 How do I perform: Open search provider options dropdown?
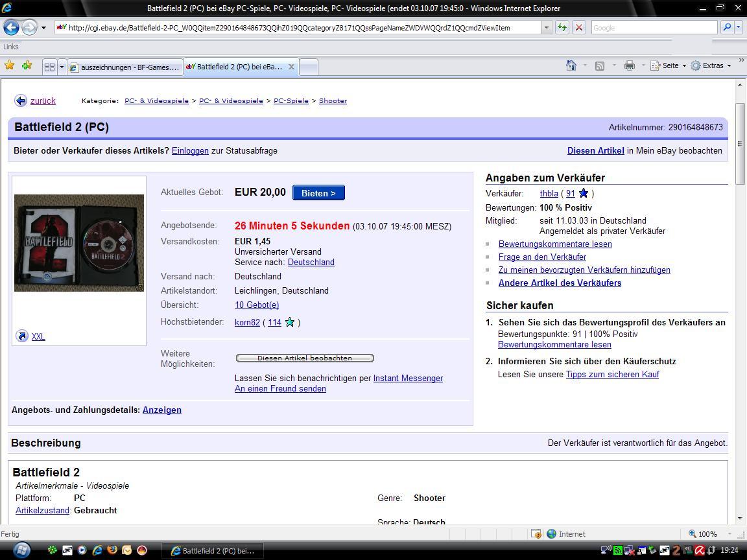click(x=739, y=28)
